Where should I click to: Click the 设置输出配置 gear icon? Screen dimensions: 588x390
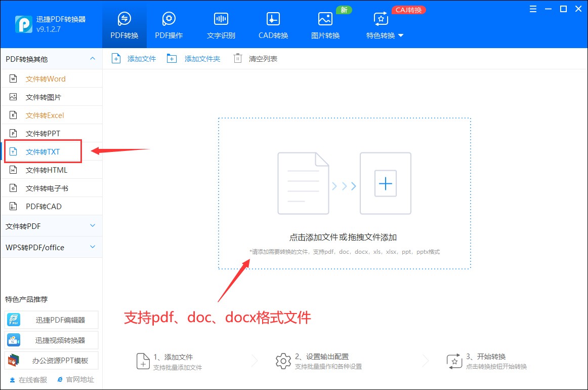tap(283, 361)
